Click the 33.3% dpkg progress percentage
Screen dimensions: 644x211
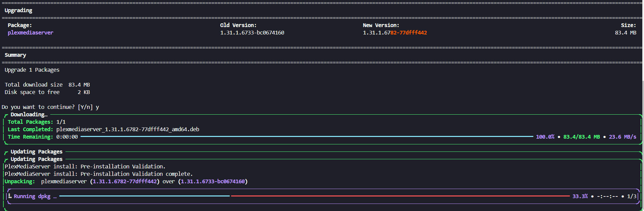coord(580,196)
